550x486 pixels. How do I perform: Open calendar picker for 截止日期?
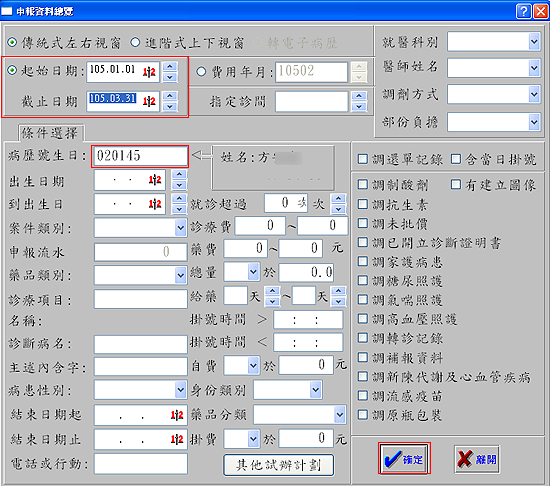point(149,101)
